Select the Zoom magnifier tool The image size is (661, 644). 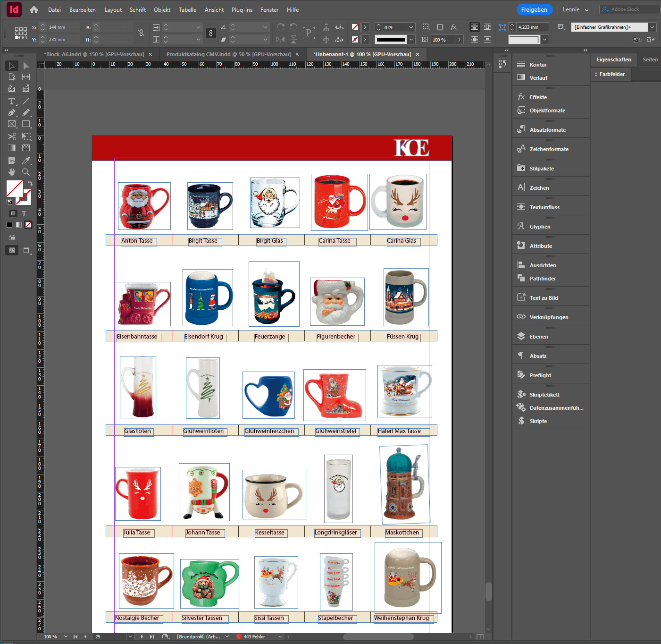coord(26,172)
